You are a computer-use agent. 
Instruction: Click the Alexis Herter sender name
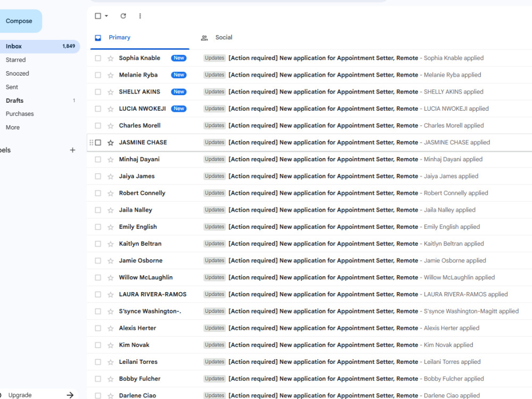pos(137,328)
